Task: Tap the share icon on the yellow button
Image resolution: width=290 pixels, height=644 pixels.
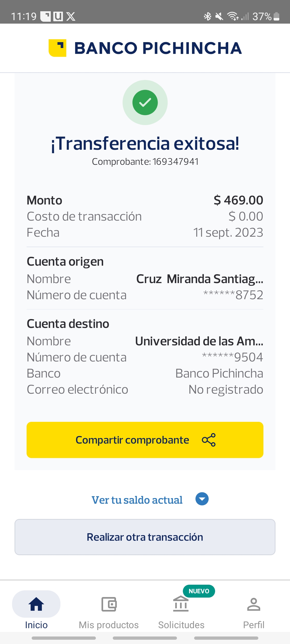Action: (209, 440)
